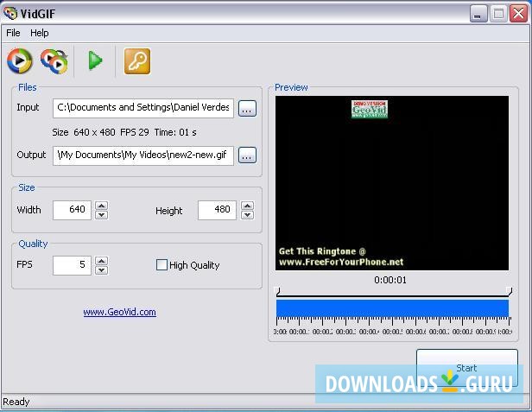
Task: Click the 0:00:01 time readout
Action: [390, 280]
